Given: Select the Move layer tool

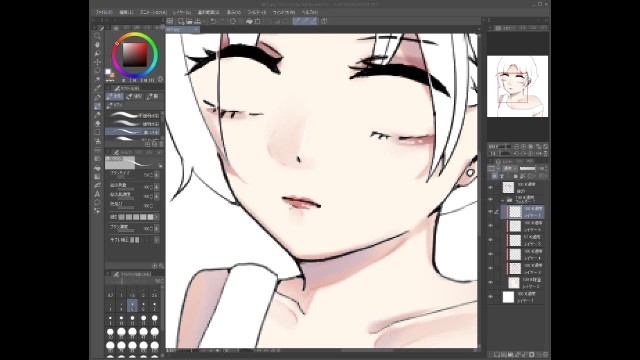Looking at the screenshot, I should coord(97,62).
